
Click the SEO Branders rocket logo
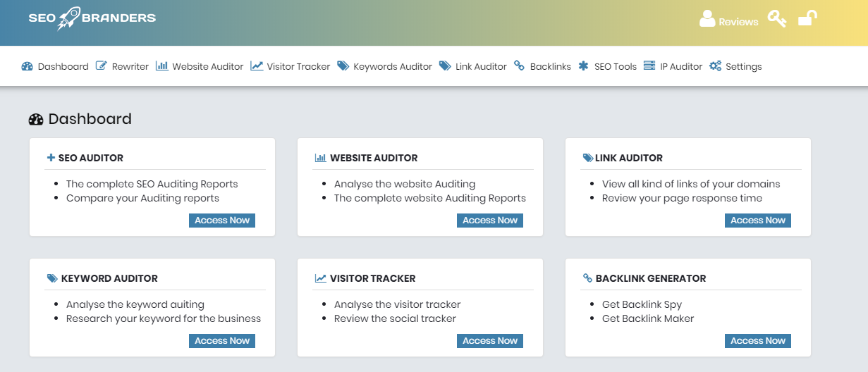pos(92,18)
